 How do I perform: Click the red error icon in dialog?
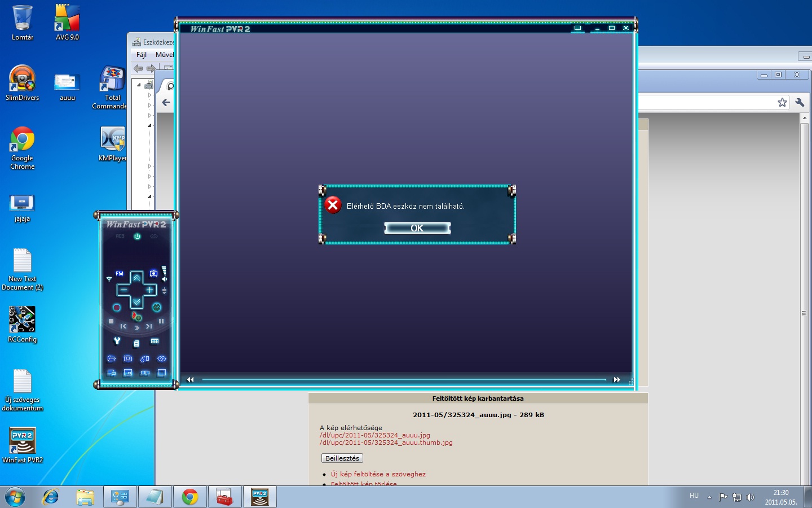333,205
